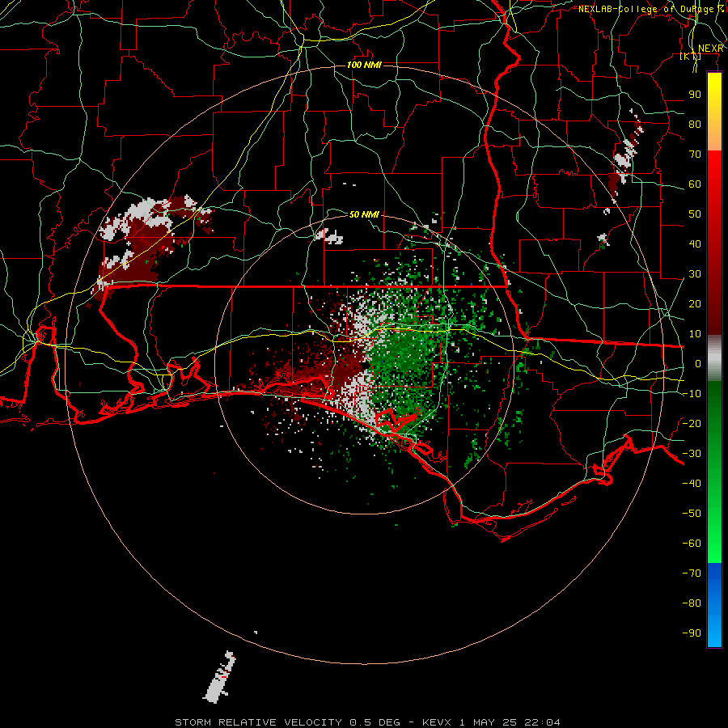
Task: Click the blue bottom segment of color bar
Action: (714, 605)
